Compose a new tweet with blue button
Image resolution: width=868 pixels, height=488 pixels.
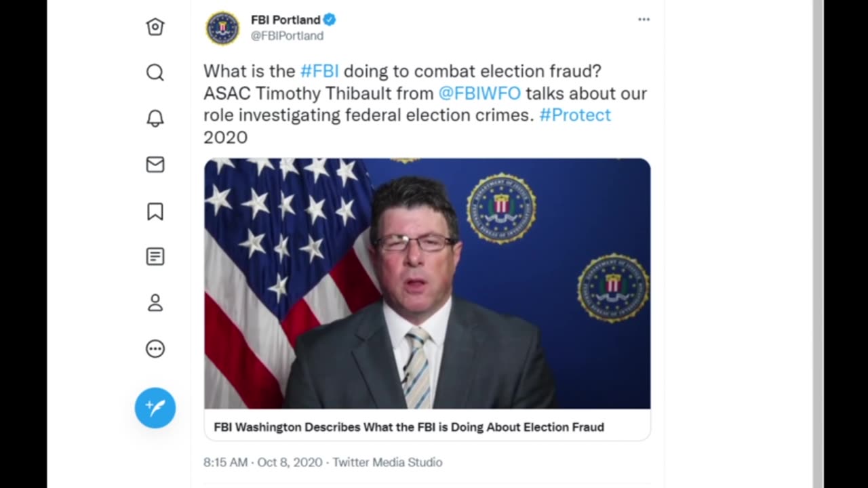(x=155, y=407)
